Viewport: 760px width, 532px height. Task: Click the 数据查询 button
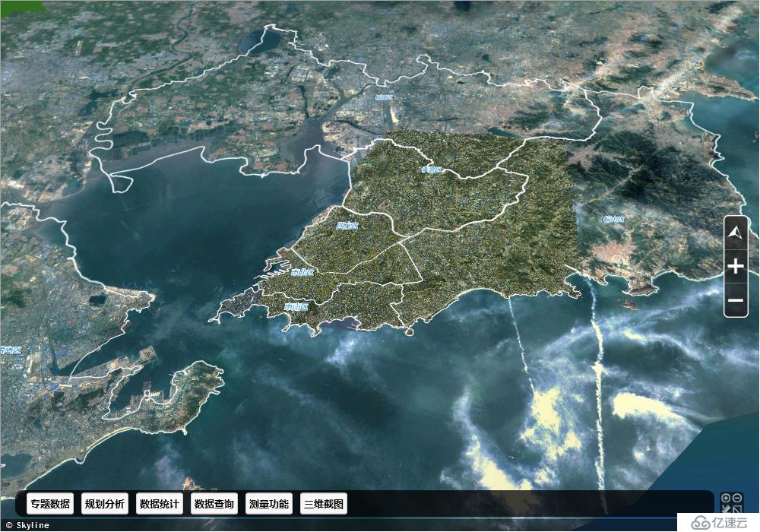[x=214, y=504]
